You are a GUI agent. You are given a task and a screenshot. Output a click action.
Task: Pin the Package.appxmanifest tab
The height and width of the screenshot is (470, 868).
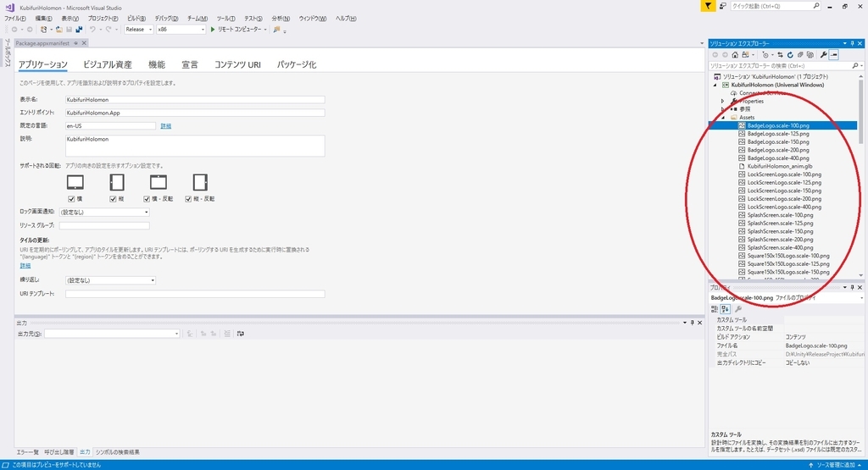coord(75,43)
